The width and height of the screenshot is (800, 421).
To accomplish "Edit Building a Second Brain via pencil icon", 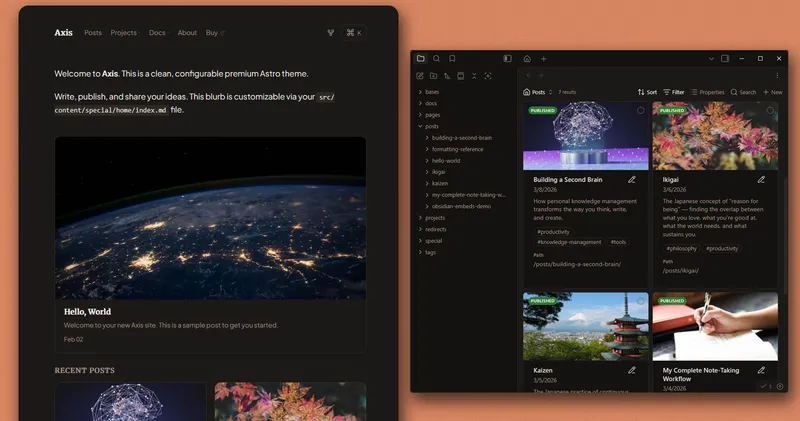I will click(632, 180).
